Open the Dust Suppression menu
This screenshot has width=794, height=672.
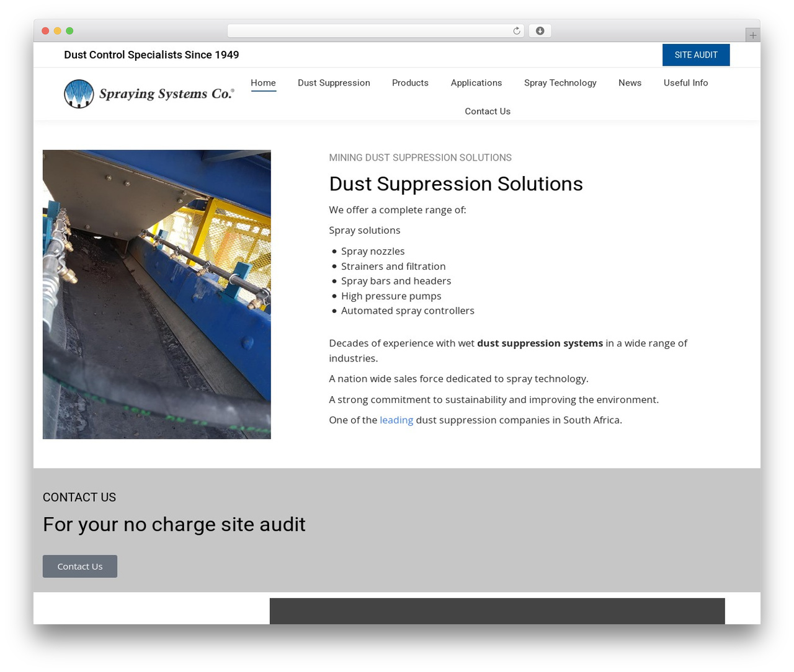click(334, 83)
